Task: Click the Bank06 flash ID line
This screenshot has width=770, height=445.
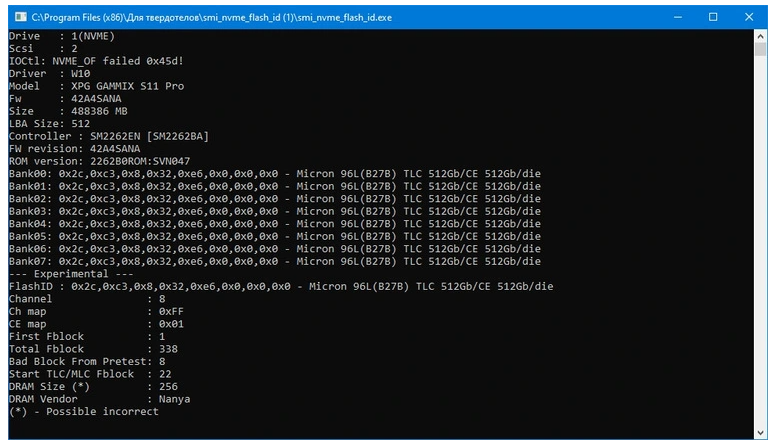Action: click(x=275, y=249)
